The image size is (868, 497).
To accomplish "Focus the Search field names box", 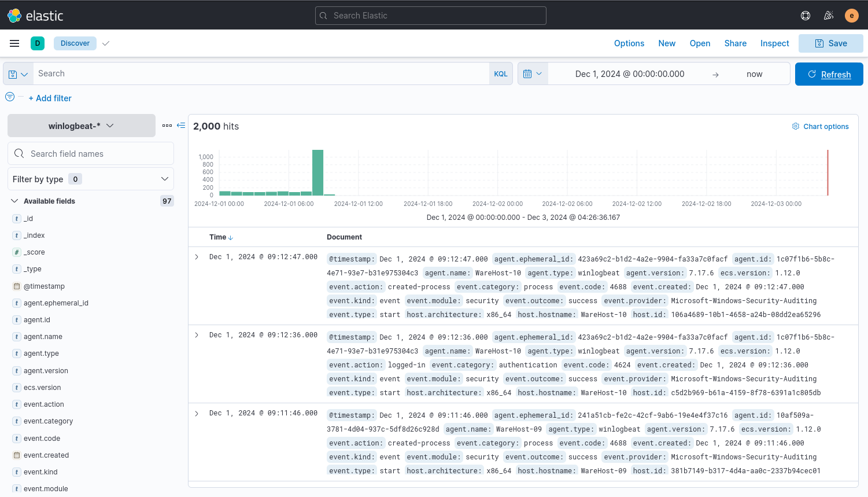I will pos(91,153).
